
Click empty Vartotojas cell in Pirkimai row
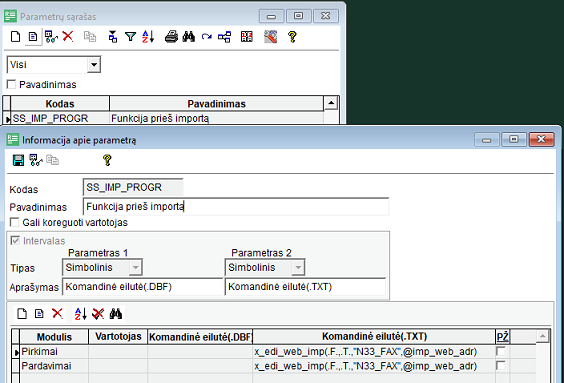pos(118,351)
